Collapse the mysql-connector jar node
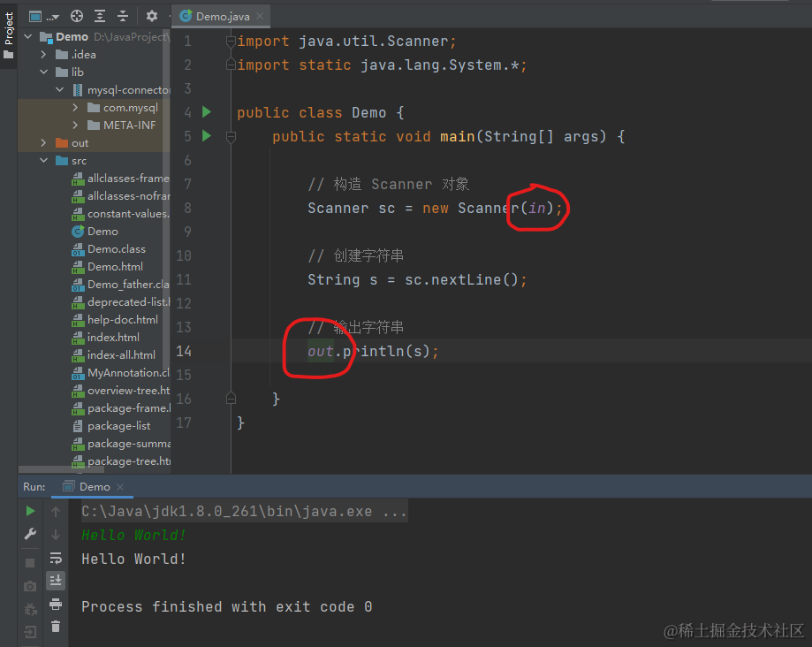Screen dimensions: 812x647 [59, 89]
